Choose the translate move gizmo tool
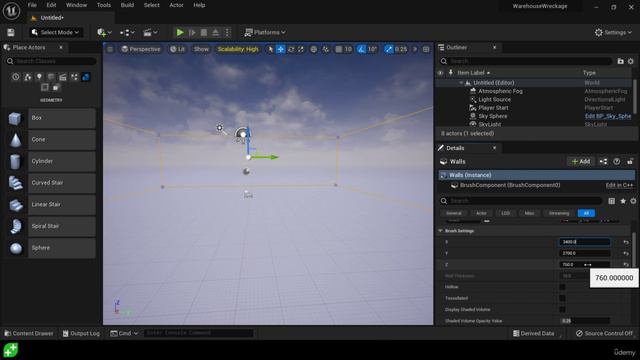 pyautogui.click(x=280, y=49)
